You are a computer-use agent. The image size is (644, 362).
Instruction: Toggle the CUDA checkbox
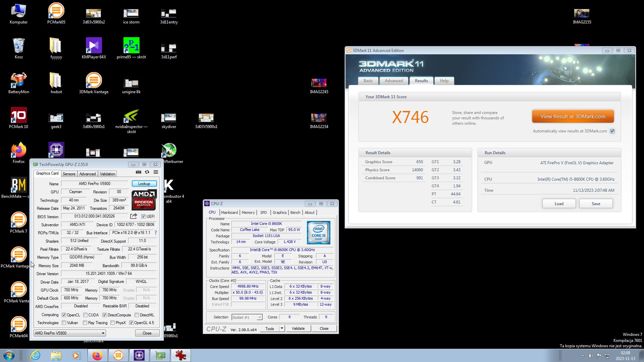point(85,315)
